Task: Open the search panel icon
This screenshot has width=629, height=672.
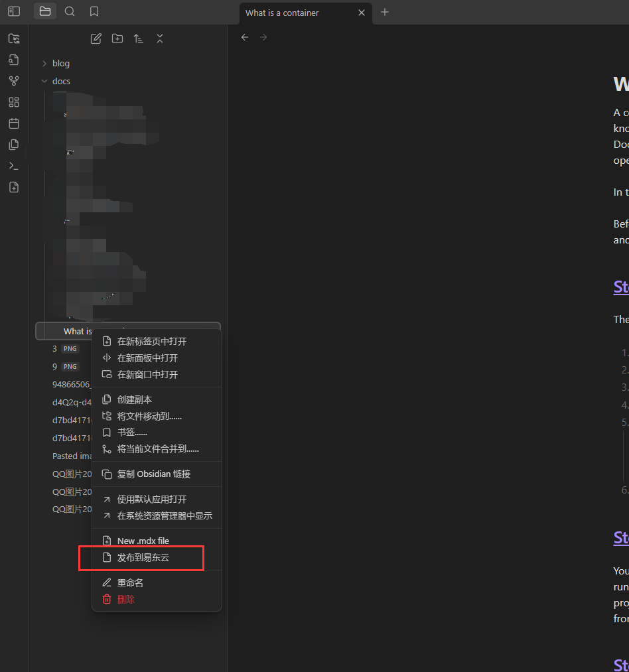Action: 70,11
